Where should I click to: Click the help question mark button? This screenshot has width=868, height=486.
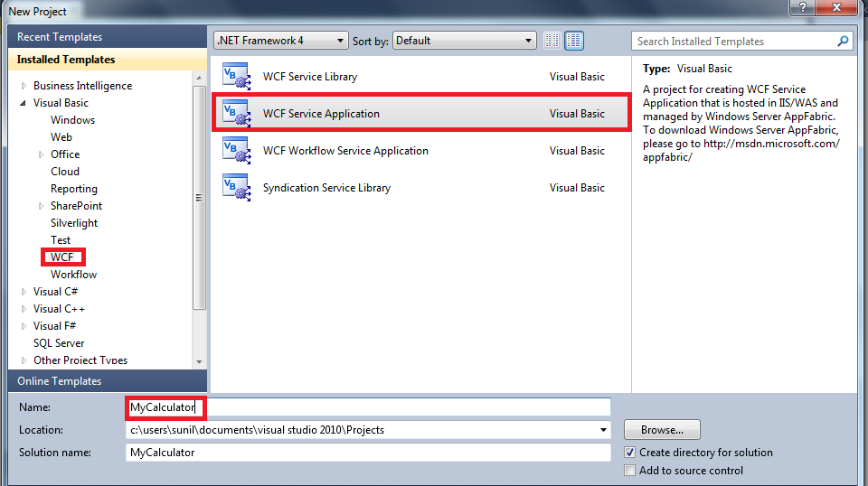(x=803, y=7)
